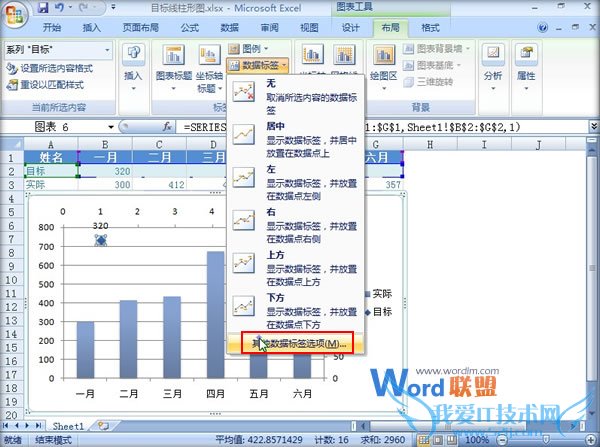
Task: Click the 网格线 gridlines icon
Action: 344,55
